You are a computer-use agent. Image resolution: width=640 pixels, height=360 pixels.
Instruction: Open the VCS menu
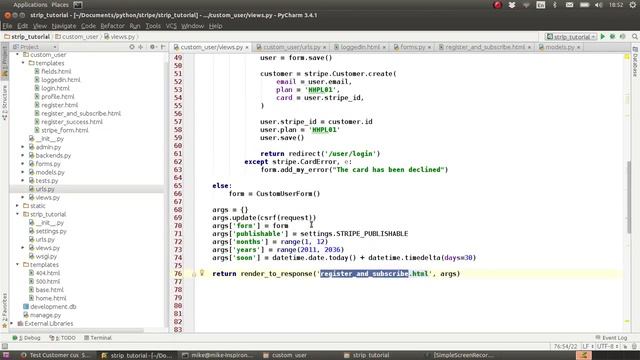(171, 26)
